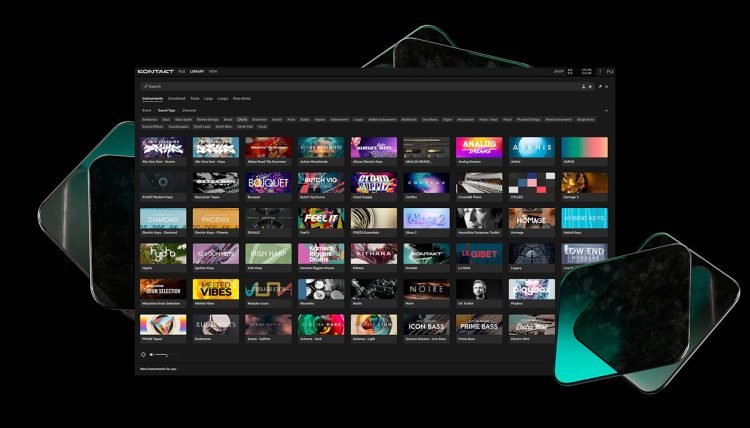Open the SHOP link
This screenshot has width=750, height=428.
tap(559, 72)
